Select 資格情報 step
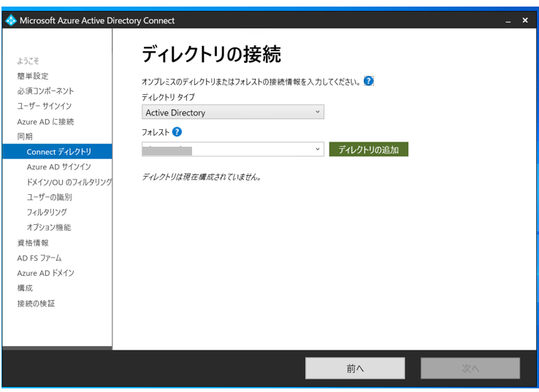The image size is (539, 392). coord(33,243)
